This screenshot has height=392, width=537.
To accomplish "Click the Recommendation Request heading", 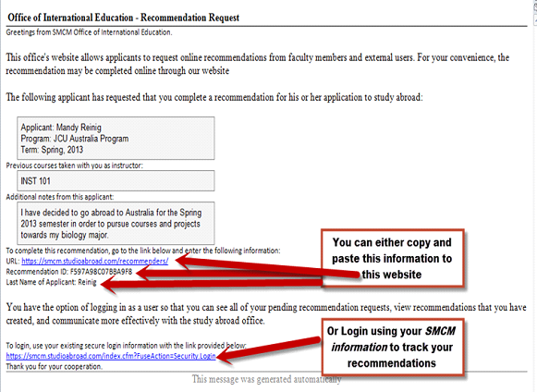I will (x=123, y=18).
